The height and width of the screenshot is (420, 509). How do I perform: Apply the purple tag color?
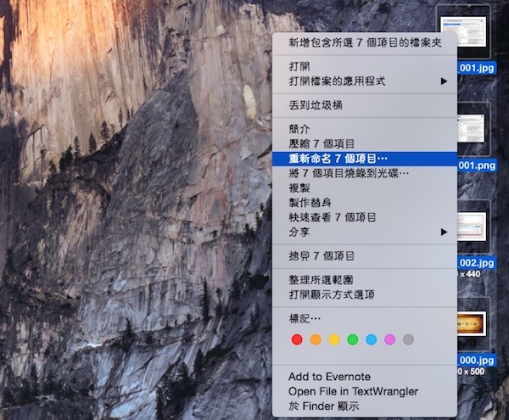(389, 339)
